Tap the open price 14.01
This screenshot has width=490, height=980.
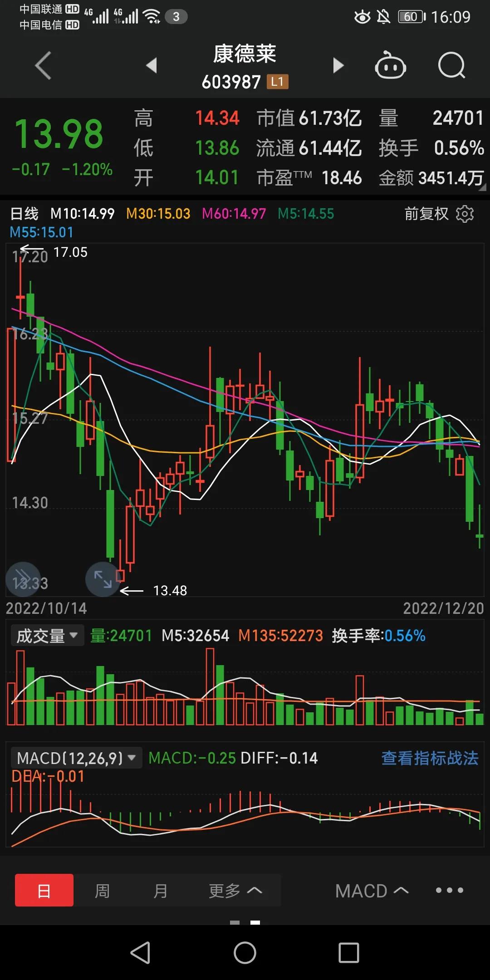point(217,178)
